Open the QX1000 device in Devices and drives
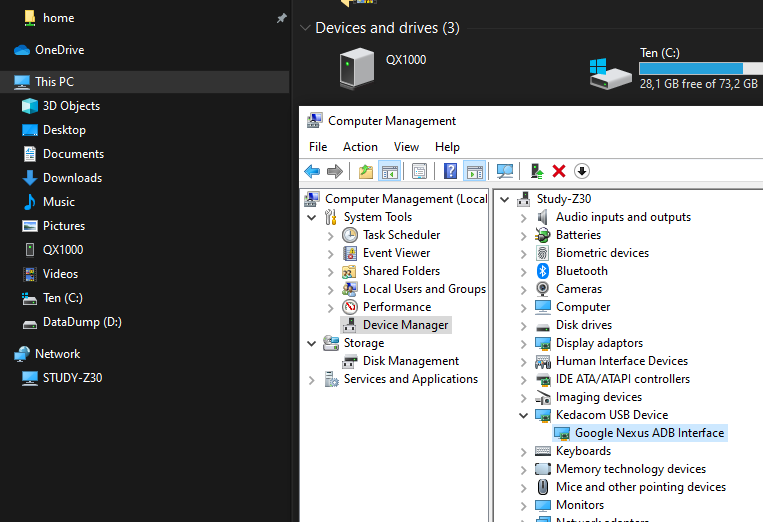Image resolution: width=763 pixels, height=522 pixels. point(383,68)
